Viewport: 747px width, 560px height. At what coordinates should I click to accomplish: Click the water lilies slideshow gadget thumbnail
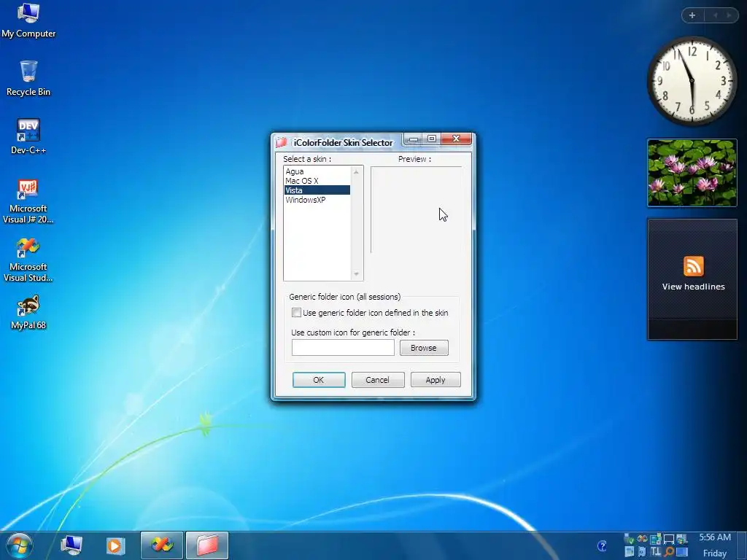click(692, 173)
